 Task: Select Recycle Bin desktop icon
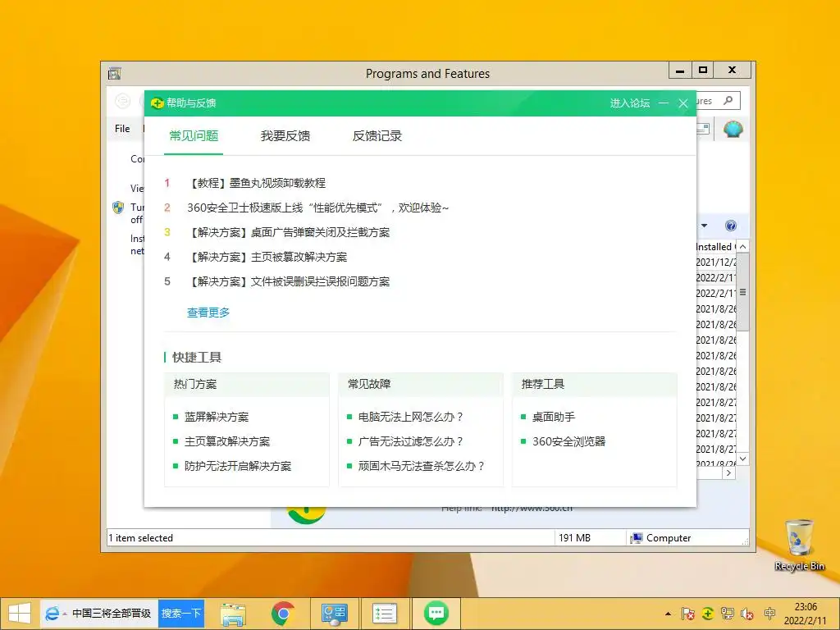click(x=799, y=546)
